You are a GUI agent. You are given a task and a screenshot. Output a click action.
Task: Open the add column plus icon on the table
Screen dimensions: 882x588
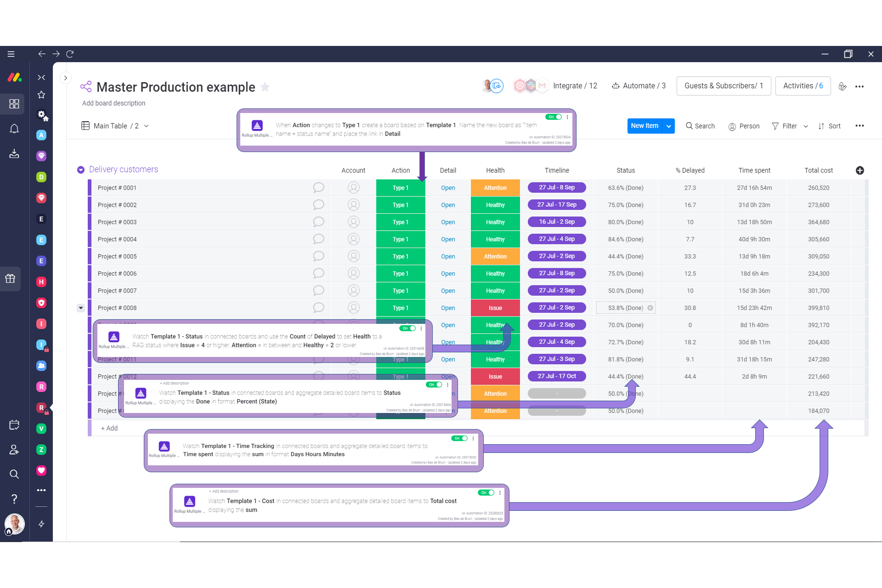[x=860, y=170]
